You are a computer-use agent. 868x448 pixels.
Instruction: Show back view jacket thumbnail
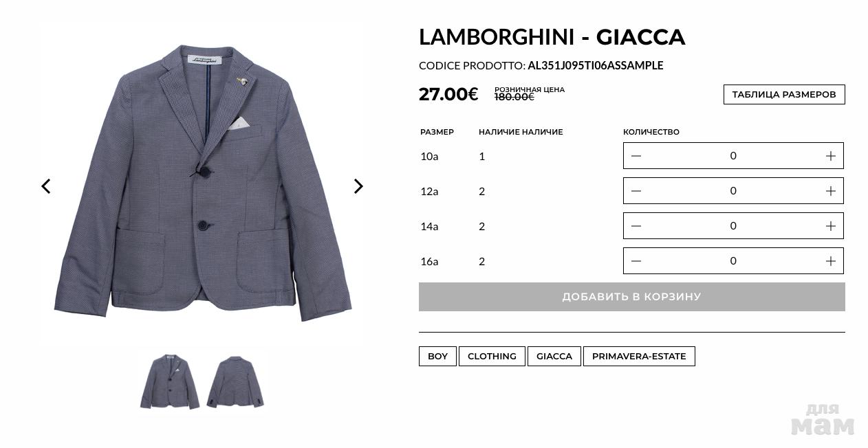(x=235, y=381)
